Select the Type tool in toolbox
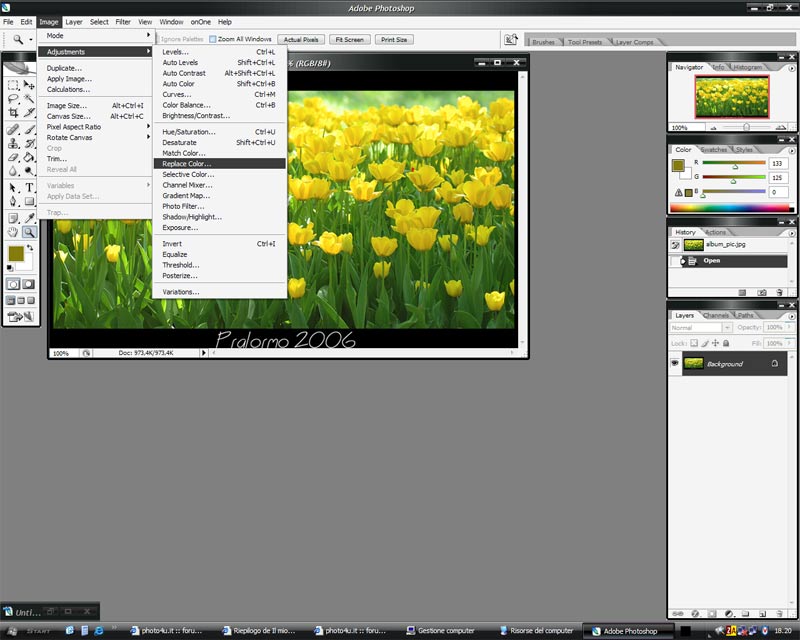800x640 pixels. click(x=29, y=187)
